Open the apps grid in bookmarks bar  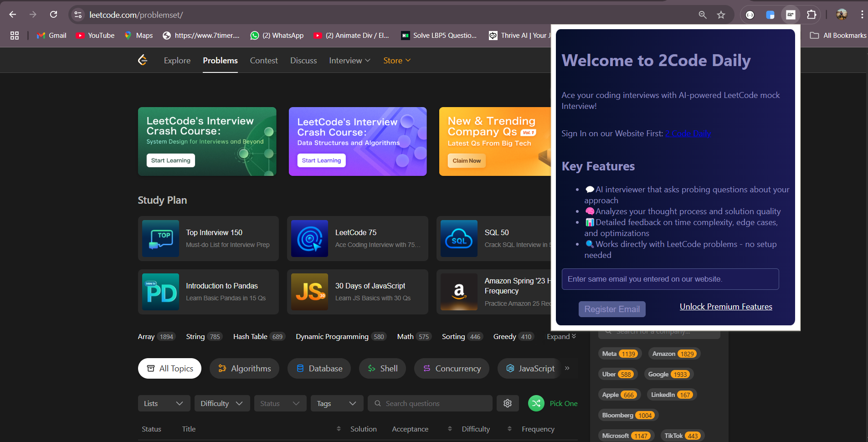pos(15,36)
